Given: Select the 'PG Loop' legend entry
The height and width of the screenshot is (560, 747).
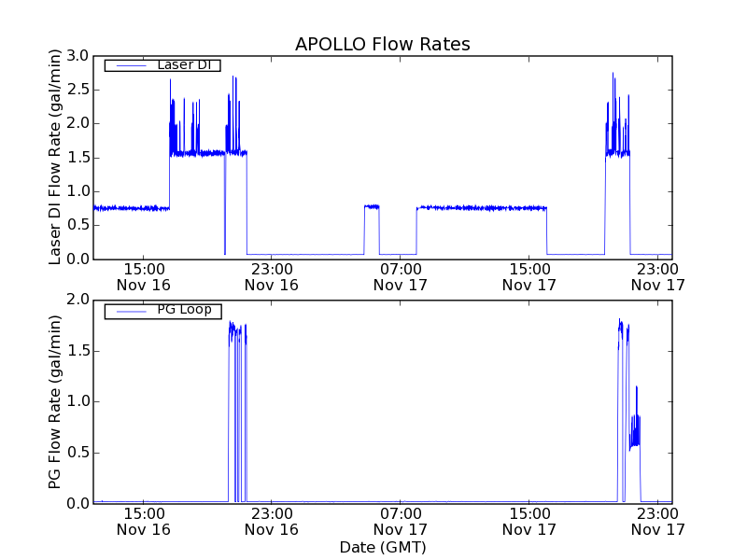Looking at the screenshot, I should click(162, 311).
